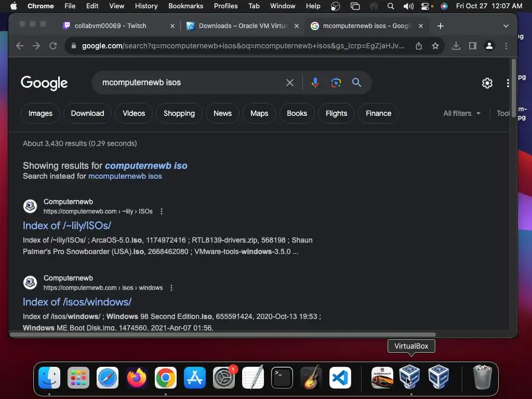This screenshot has height=399, width=532.
Task: Click the Google logo
Action: (44, 83)
